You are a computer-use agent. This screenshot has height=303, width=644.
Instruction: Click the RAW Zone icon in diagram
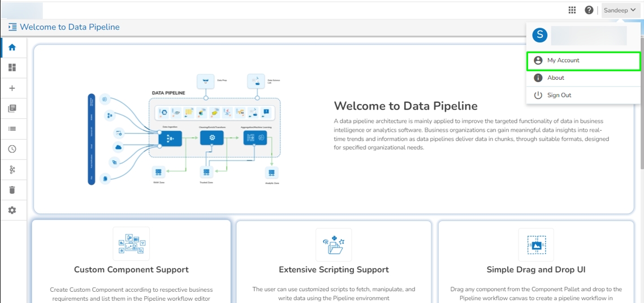coord(158,172)
